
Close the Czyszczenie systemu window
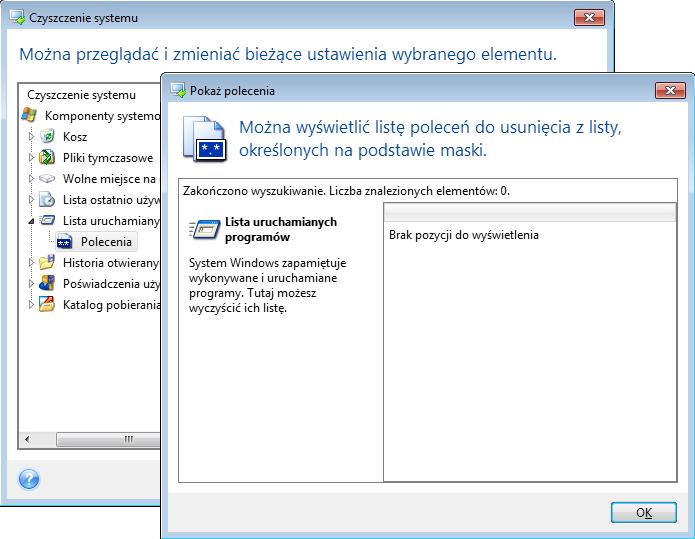pos(589,18)
